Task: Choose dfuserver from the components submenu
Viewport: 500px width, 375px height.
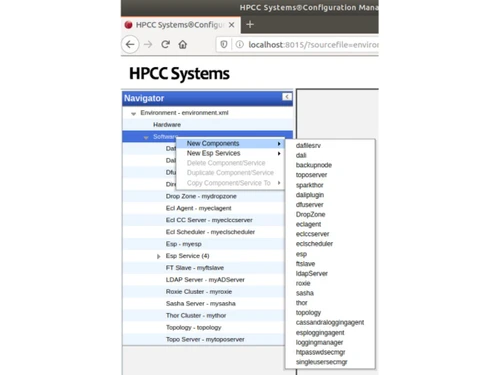Action: point(309,205)
